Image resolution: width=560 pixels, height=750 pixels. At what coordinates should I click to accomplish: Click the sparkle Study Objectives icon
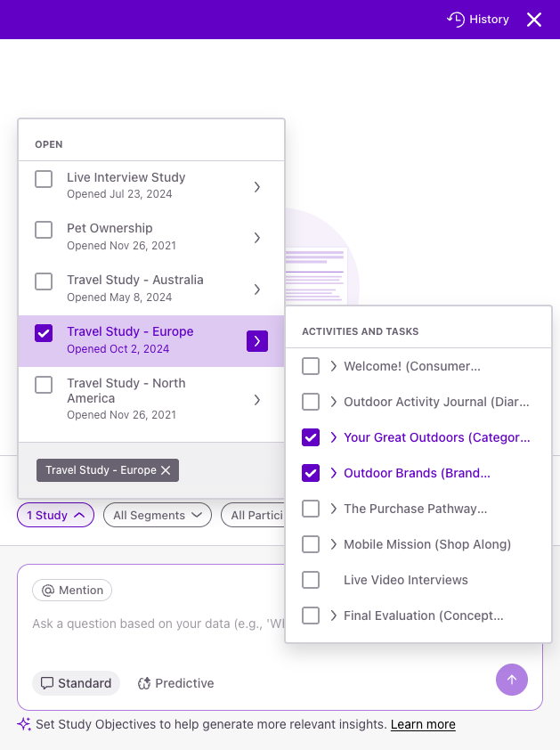tap(24, 724)
